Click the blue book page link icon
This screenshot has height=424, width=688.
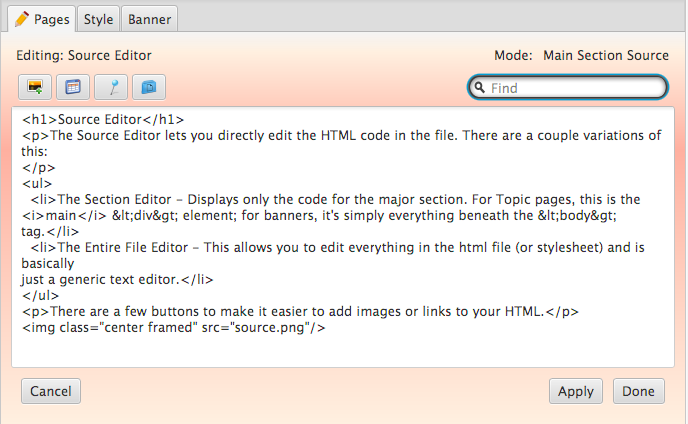(x=149, y=87)
